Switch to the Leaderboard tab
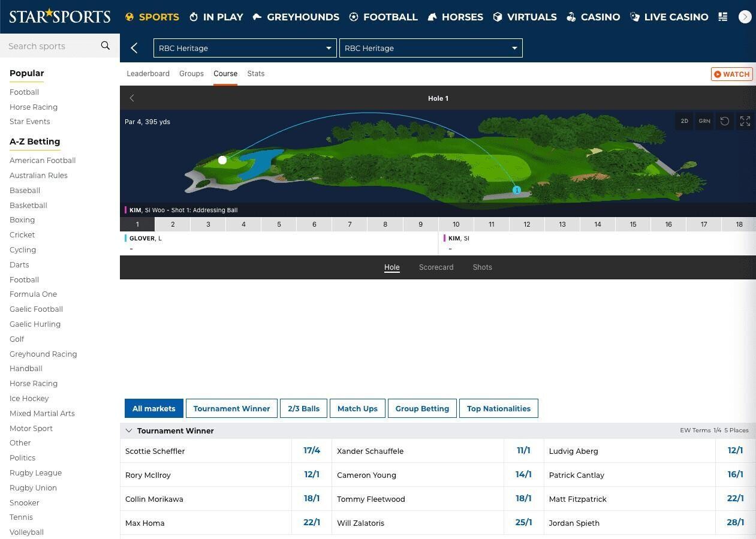 (148, 74)
